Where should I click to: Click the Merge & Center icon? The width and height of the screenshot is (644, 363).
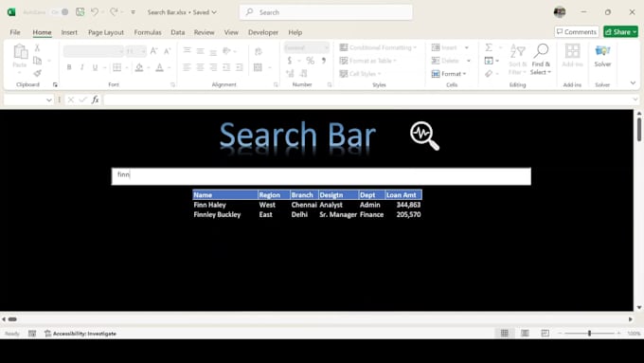(x=258, y=67)
